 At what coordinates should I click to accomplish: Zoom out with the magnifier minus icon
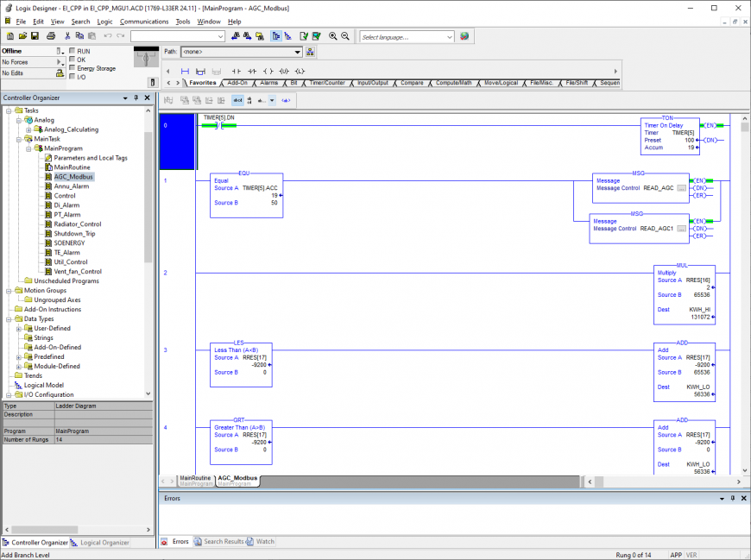click(344, 36)
